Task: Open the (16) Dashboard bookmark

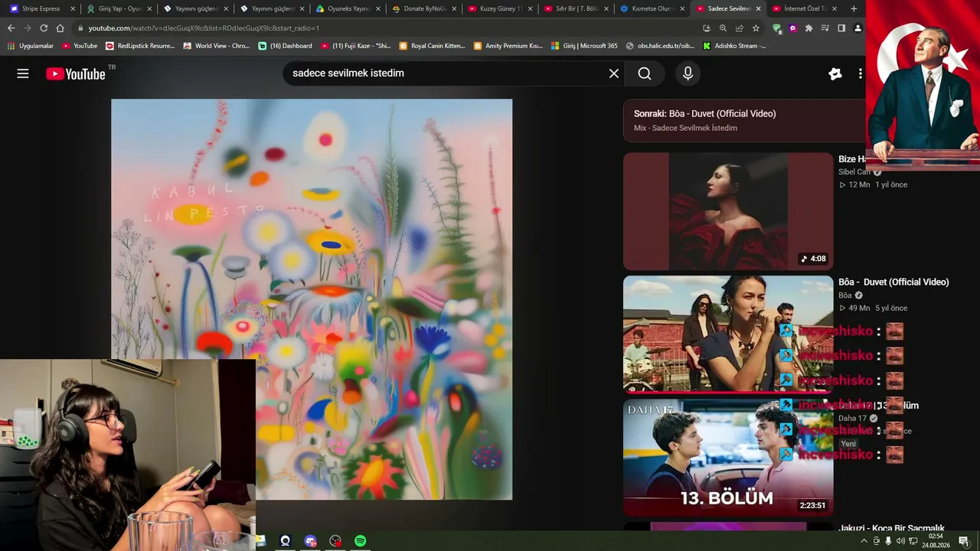Action: pyautogui.click(x=285, y=46)
